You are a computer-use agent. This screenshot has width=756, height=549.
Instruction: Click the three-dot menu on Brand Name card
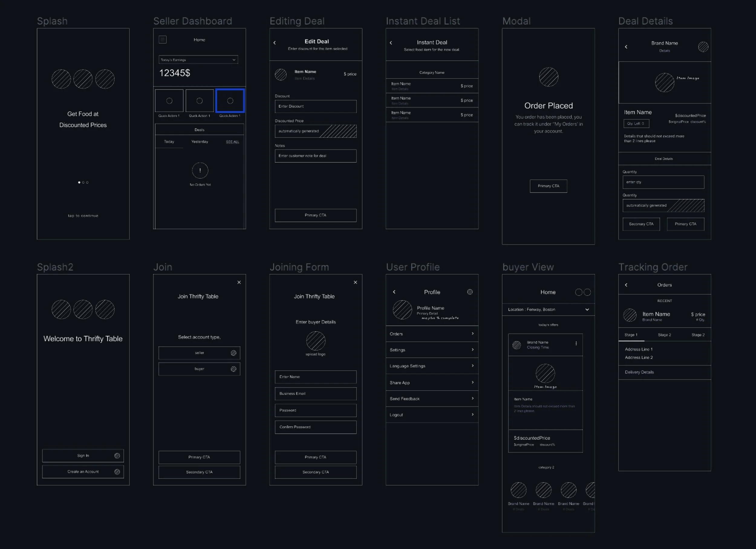[576, 343]
